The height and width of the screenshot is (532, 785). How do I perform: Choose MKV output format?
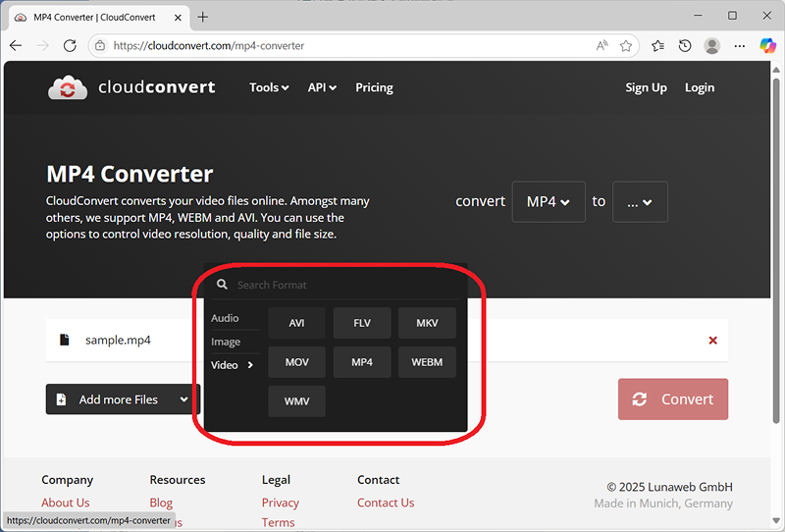(x=427, y=323)
